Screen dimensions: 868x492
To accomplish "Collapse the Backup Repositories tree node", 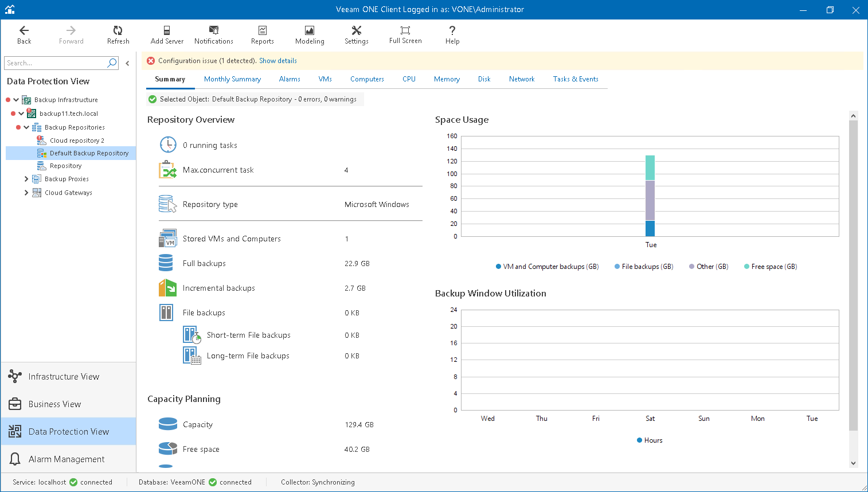I will [26, 127].
